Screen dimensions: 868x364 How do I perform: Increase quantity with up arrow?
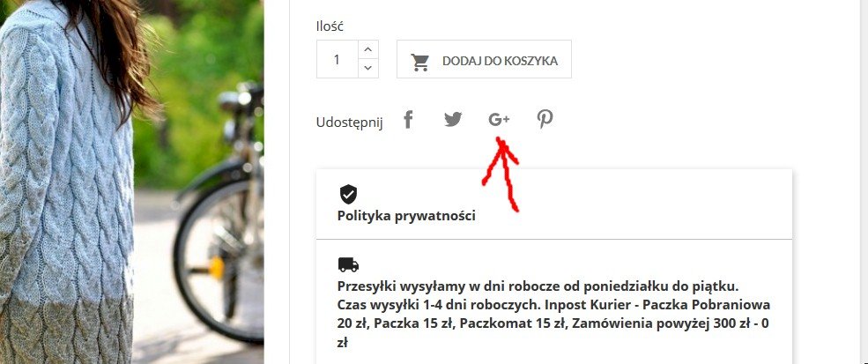[368, 49]
